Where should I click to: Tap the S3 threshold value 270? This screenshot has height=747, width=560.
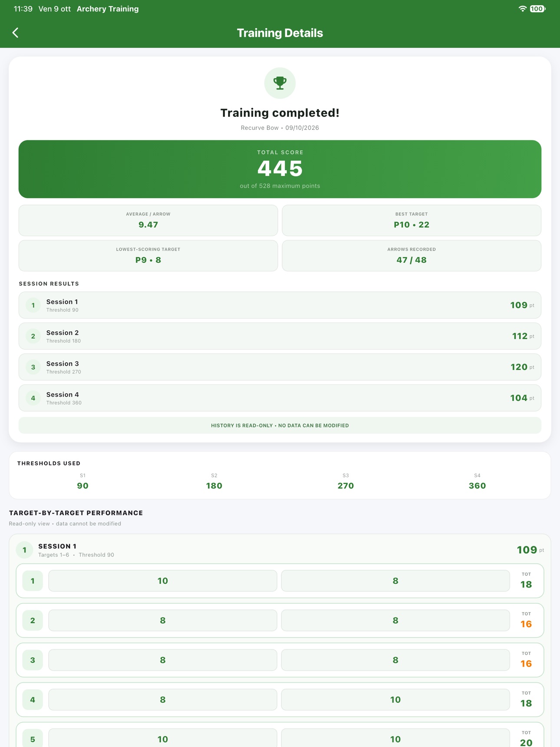[x=346, y=486]
